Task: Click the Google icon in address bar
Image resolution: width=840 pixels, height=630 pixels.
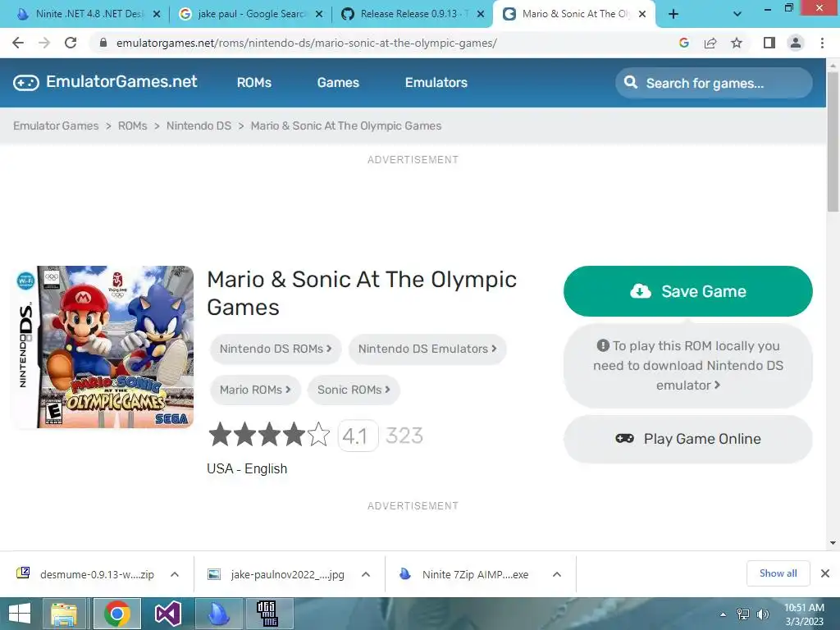Action: (x=683, y=43)
